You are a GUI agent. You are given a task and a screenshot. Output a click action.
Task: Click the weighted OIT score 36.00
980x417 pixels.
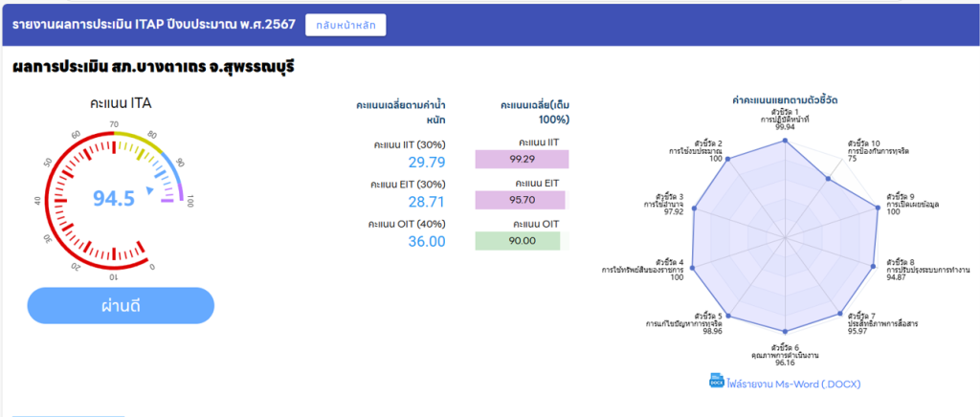pos(427,242)
